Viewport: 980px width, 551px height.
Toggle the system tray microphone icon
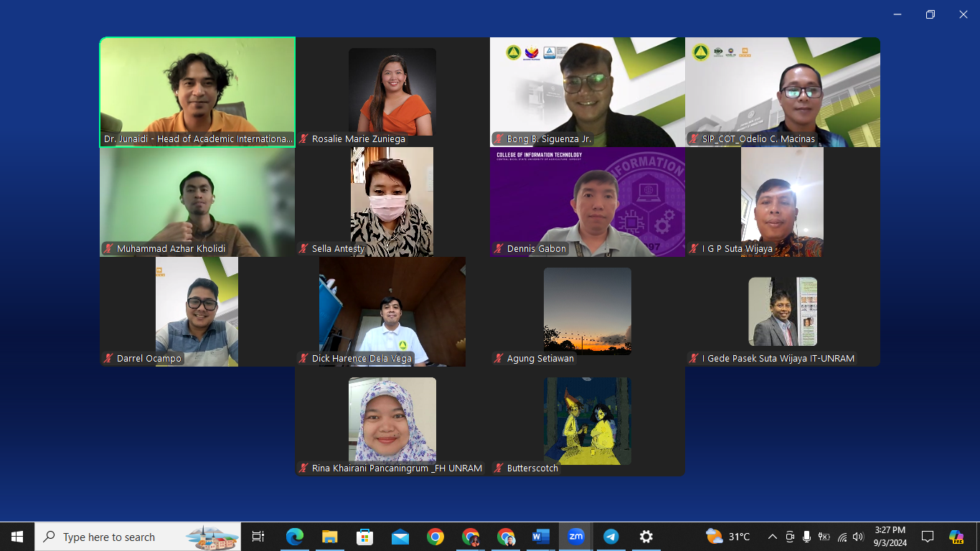(807, 537)
